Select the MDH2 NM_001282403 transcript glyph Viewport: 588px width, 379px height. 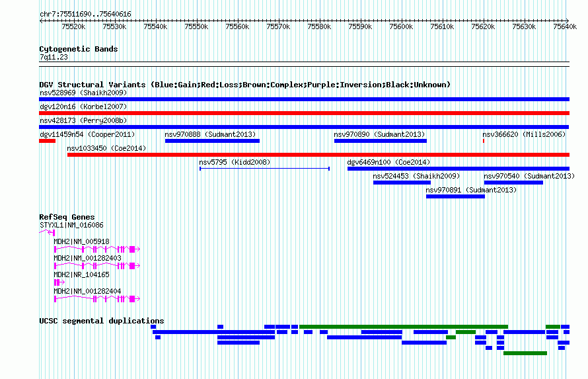click(96, 266)
